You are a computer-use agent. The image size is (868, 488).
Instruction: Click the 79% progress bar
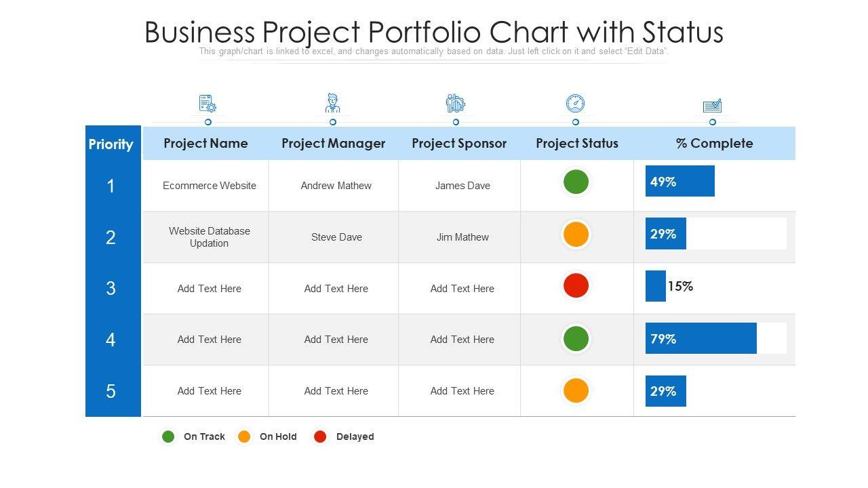[x=701, y=338]
